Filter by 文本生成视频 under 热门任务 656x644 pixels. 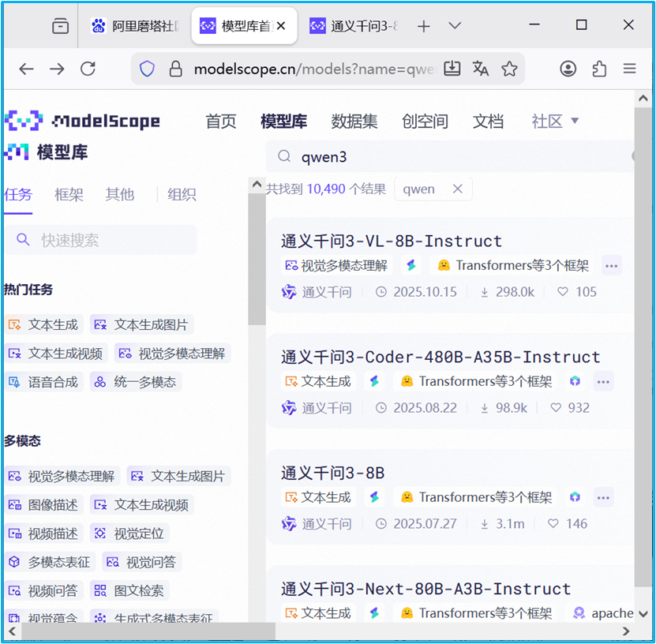tap(57, 354)
